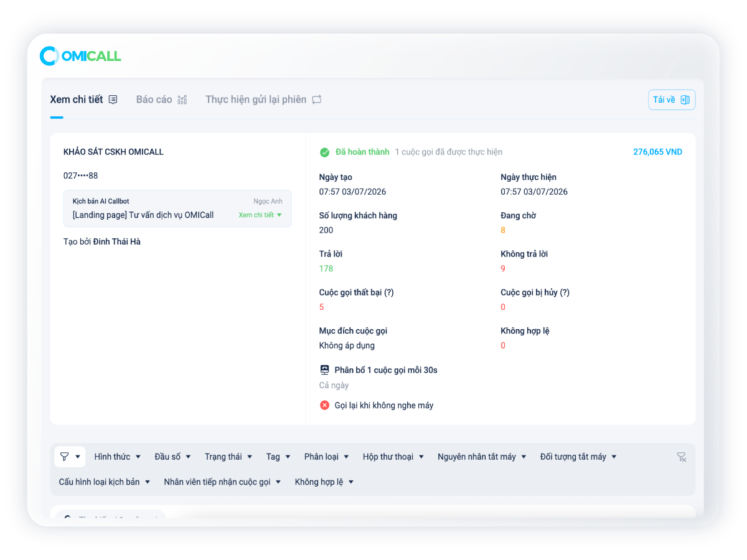Click the Trả lời value 178
The height and width of the screenshot is (560, 747).
[326, 269]
